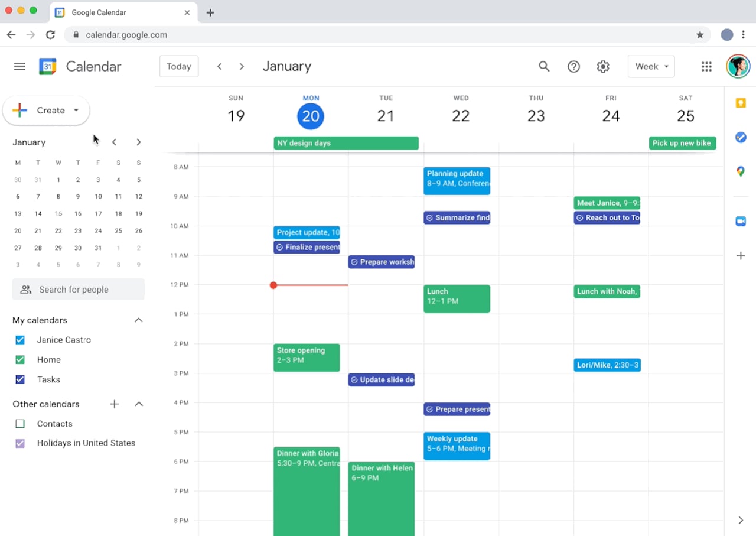Open Google Meet from the sidebar
756x536 pixels.
point(741,221)
